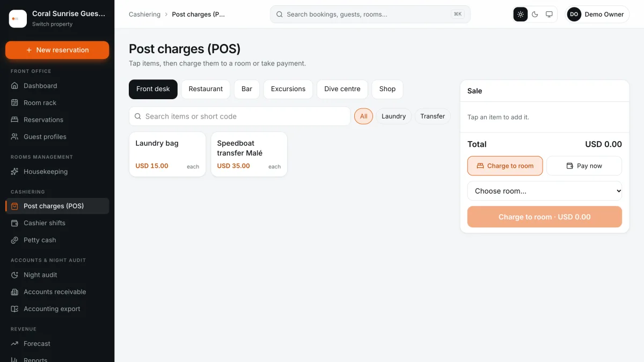Select the Charge to room payment mode

point(505,166)
